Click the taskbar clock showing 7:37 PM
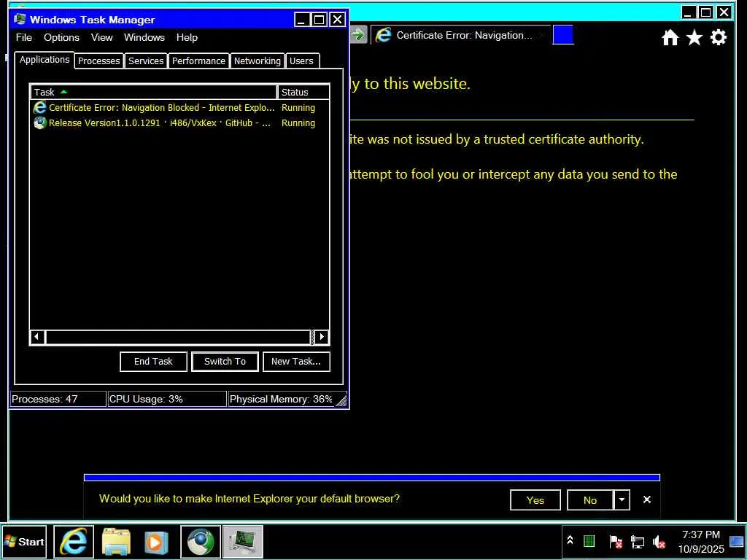747x560 pixels. coord(701,542)
